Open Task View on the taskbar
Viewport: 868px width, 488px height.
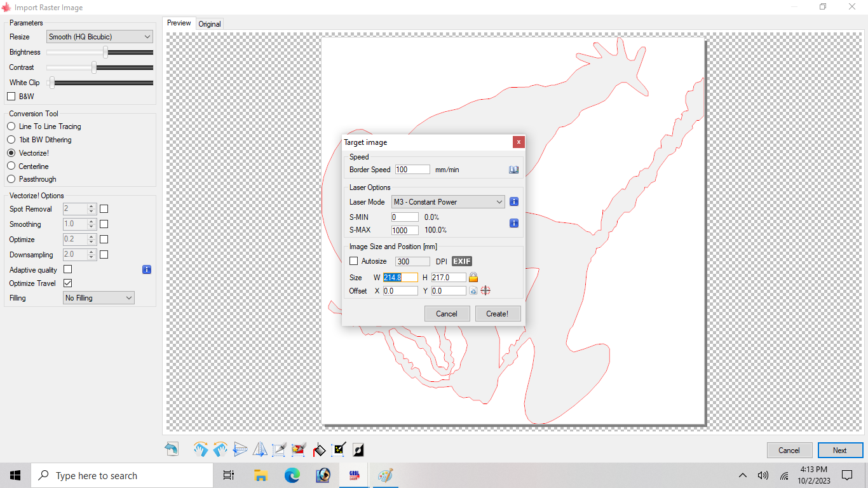(x=229, y=475)
